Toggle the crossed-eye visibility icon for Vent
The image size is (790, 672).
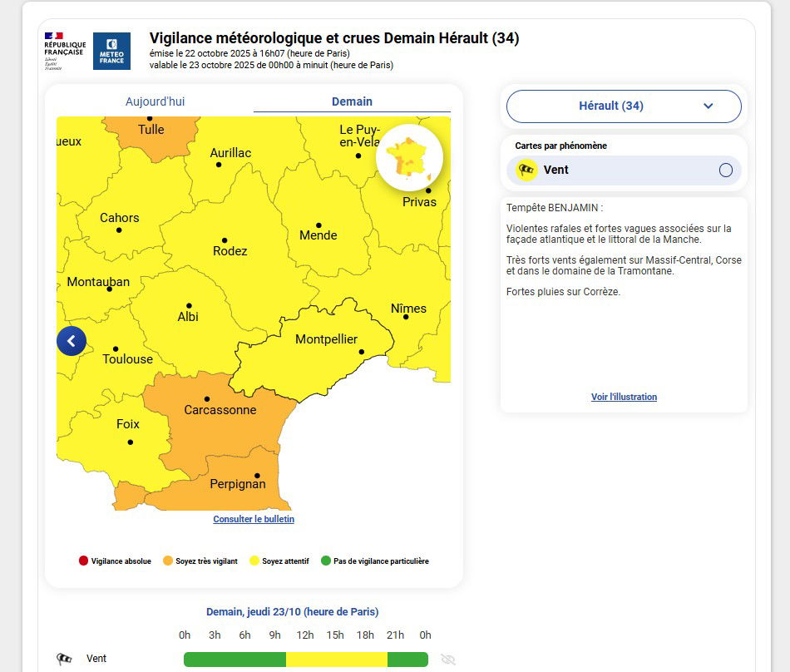pyautogui.click(x=448, y=660)
